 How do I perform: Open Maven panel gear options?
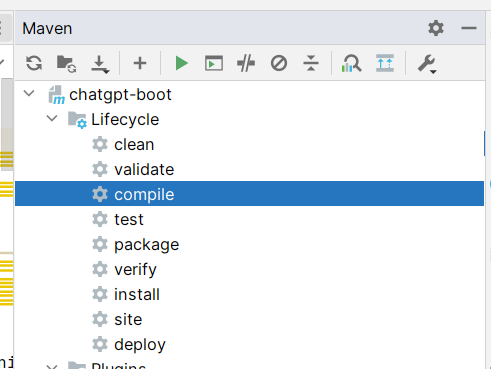436,28
